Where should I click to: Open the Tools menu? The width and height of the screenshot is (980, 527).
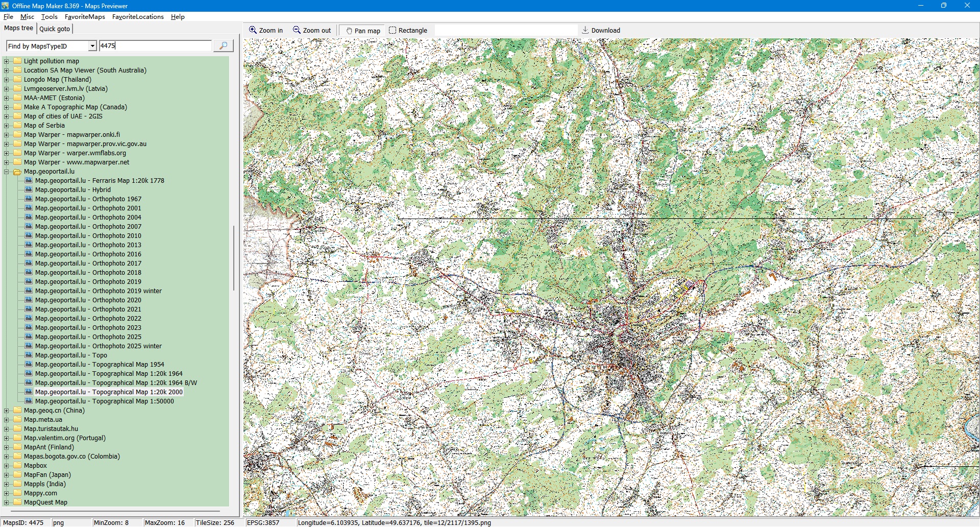tap(49, 17)
